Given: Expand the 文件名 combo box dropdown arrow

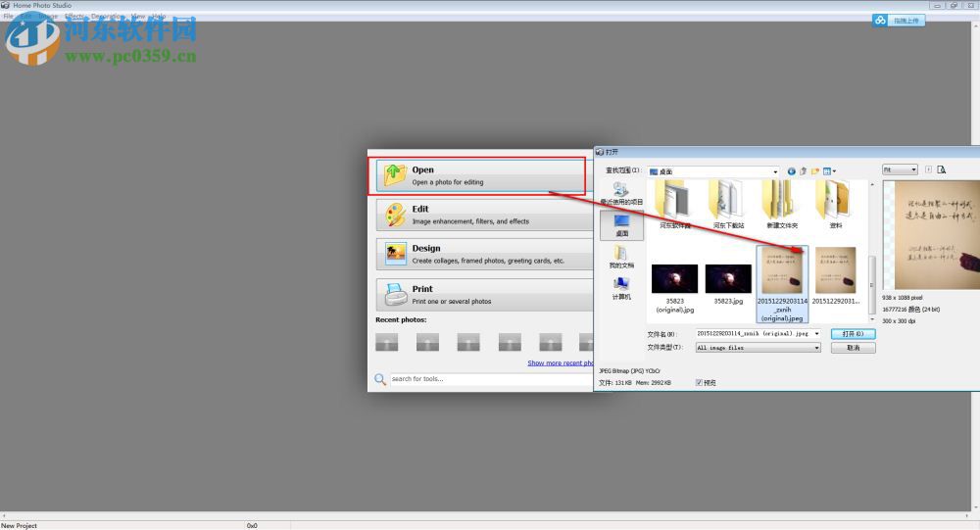Looking at the screenshot, I should [816, 334].
